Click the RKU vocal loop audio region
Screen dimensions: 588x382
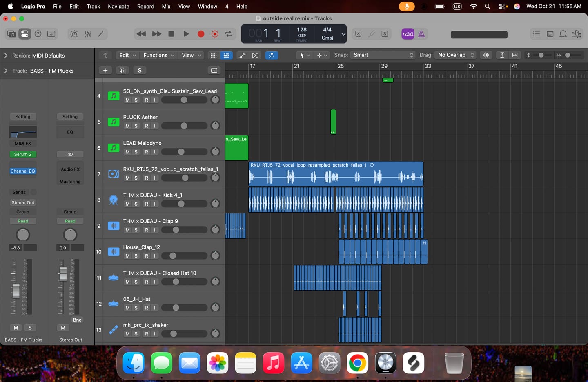[336, 174]
